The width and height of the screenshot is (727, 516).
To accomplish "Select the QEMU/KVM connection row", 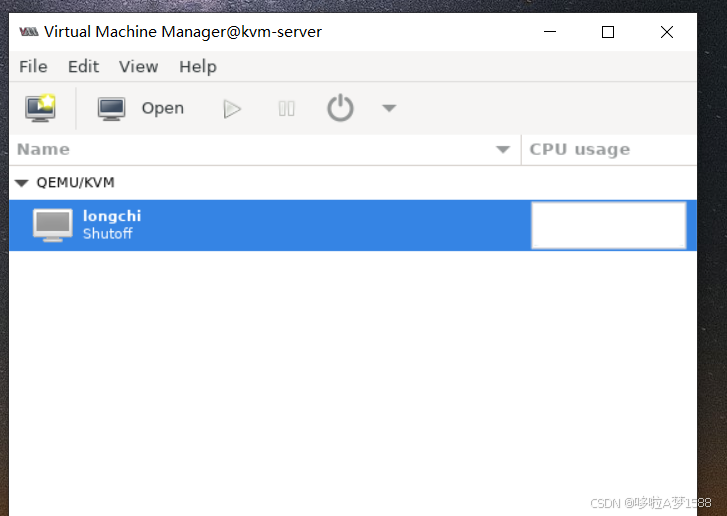I will point(353,183).
